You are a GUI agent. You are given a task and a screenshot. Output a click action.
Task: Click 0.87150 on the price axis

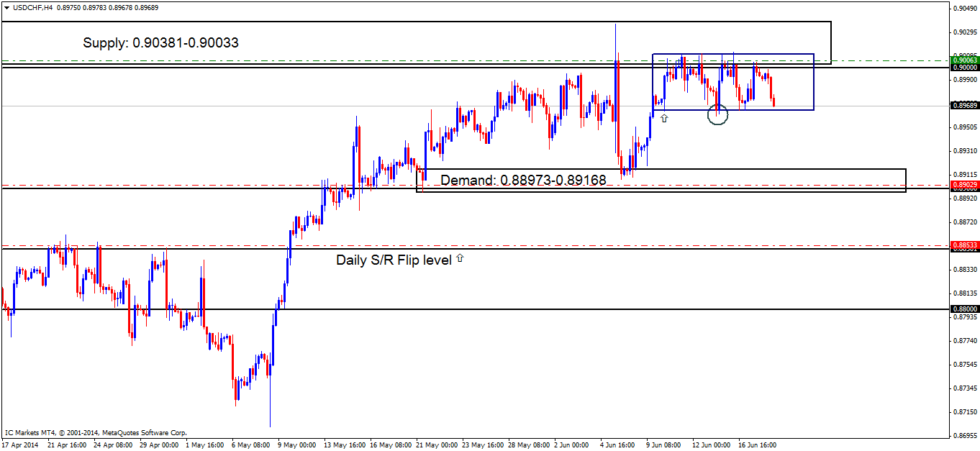point(965,412)
